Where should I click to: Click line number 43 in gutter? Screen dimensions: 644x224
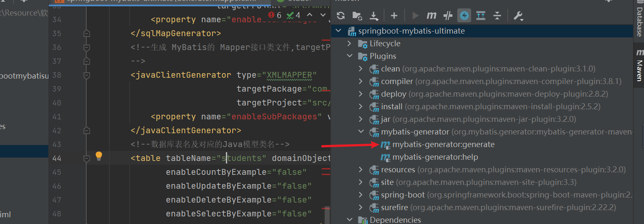pos(56,145)
